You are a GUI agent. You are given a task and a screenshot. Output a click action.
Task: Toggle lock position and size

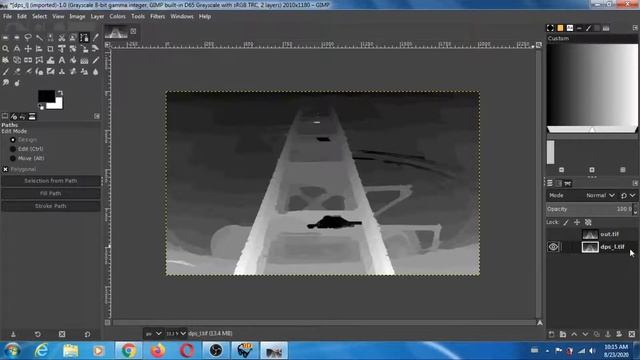(577, 222)
